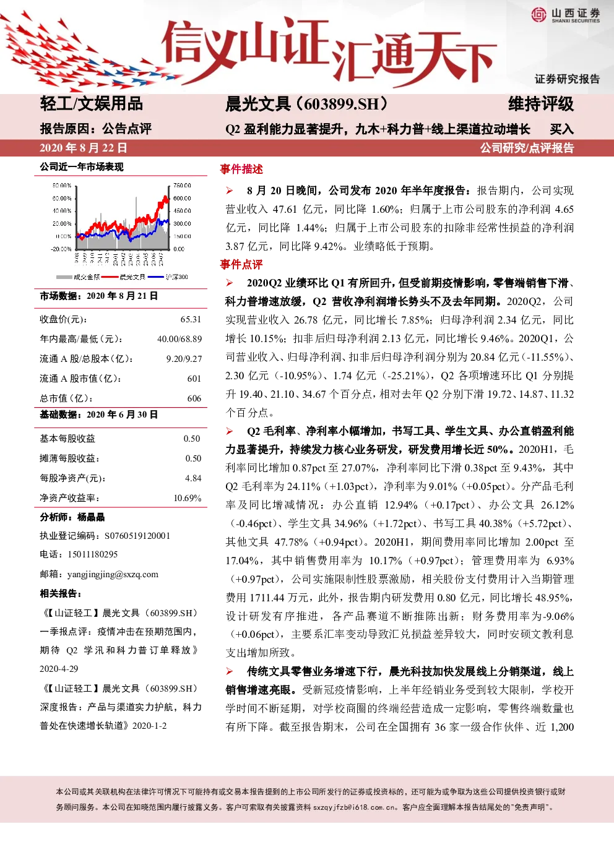Click the 事件描述 section heading

coord(241,170)
